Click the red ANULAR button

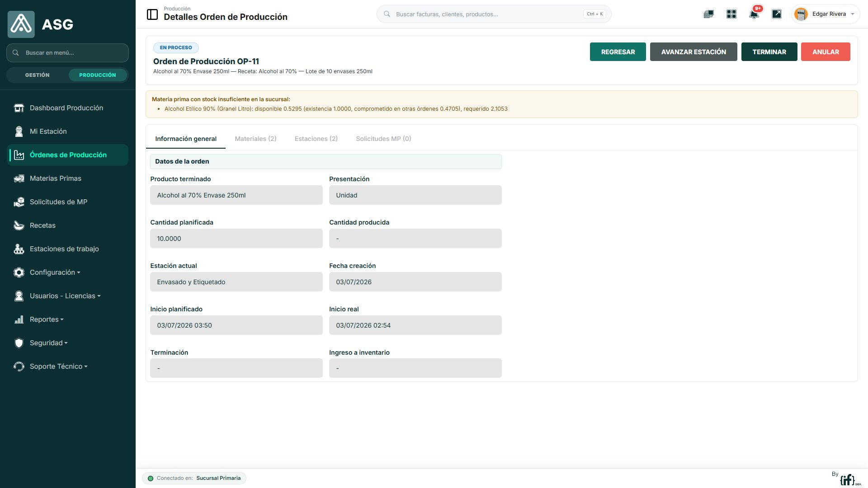[x=826, y=52]
